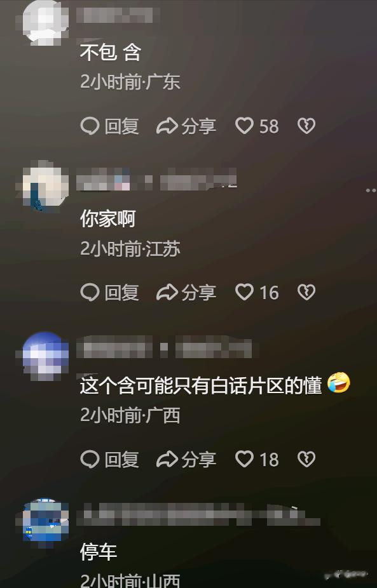Dislike the 白话片区 comment from 广西
This screenshot has width=377, height=588.
[x=306, y=459]
